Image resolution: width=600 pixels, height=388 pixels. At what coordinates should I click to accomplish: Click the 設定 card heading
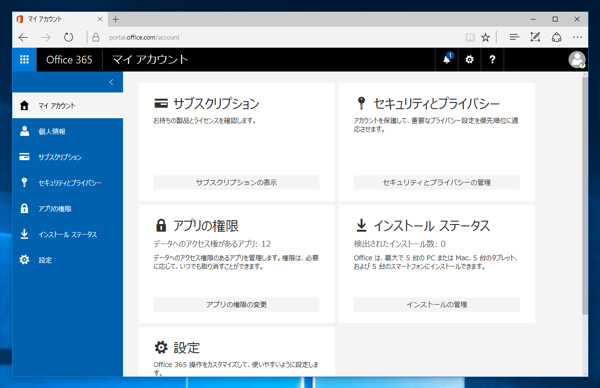[x=187, y=347]
